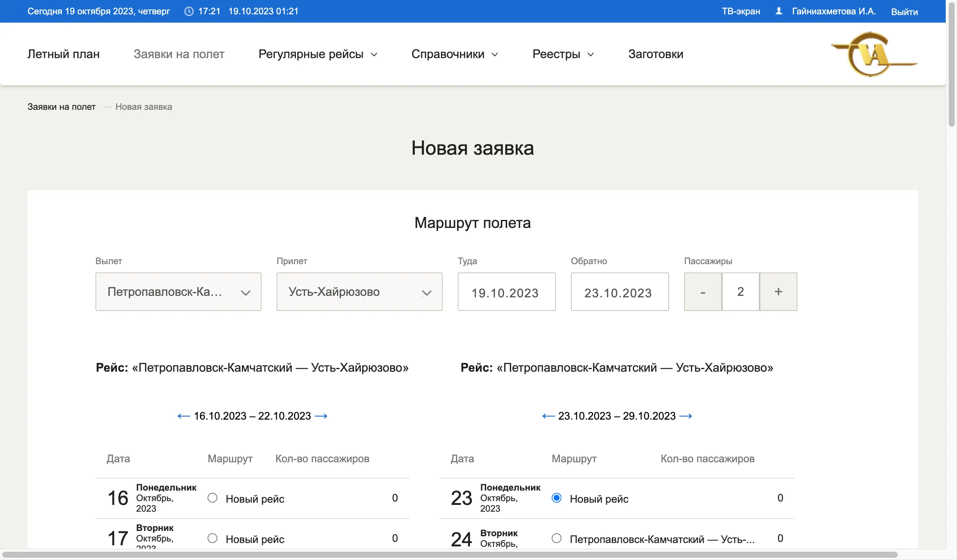The height and width of the screenshot is (560, 957).
Task: Click the user profile icon beside Гайниахметова И.А.
Action: [x=779, y=11]
